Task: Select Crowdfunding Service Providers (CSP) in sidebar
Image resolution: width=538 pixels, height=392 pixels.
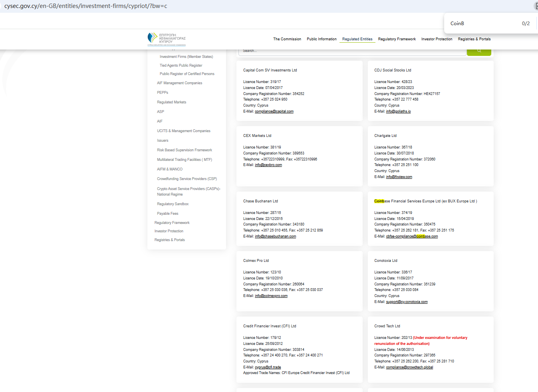Action: point(187,179)
